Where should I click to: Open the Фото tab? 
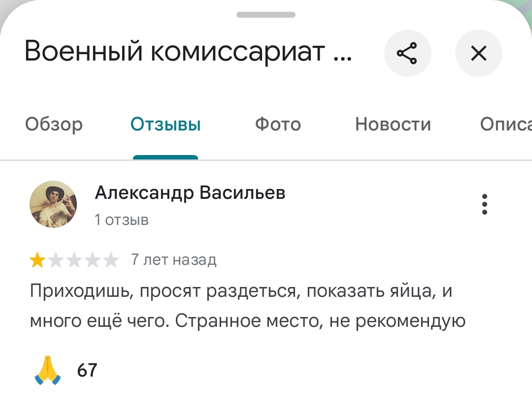coord(278,125)
